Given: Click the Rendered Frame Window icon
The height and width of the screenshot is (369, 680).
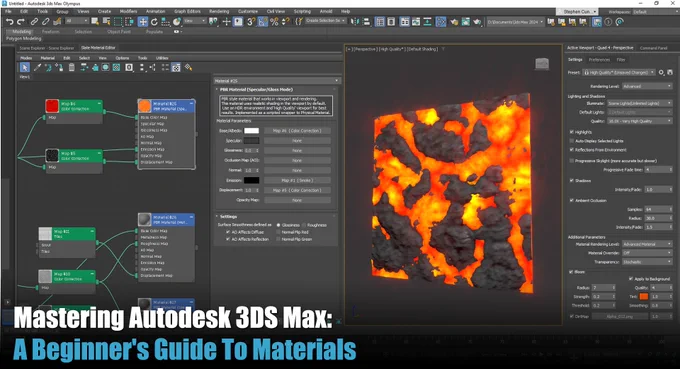Looking at the screenshot, I should [465, 21].
